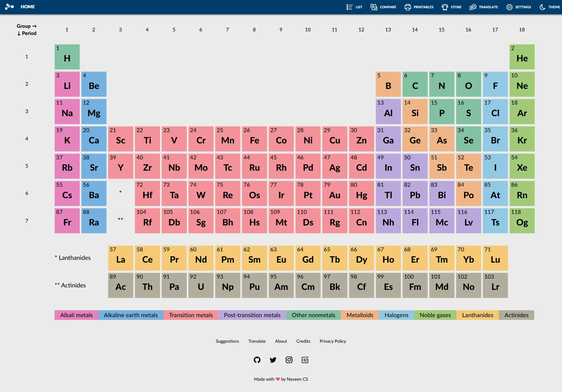Open the app's Twitter profile
Viewport: 562px width, 392px height.
tap(273, 360)
